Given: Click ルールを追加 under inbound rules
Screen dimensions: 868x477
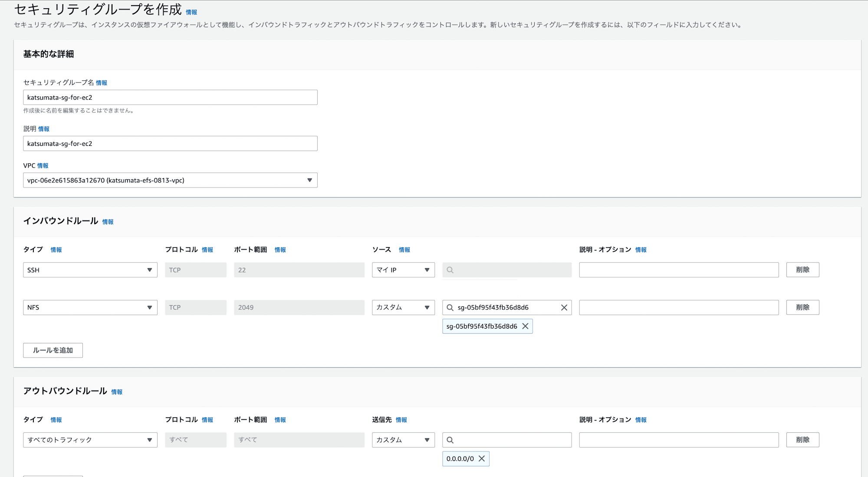Looking at the screenshot, I should [53, 350].
